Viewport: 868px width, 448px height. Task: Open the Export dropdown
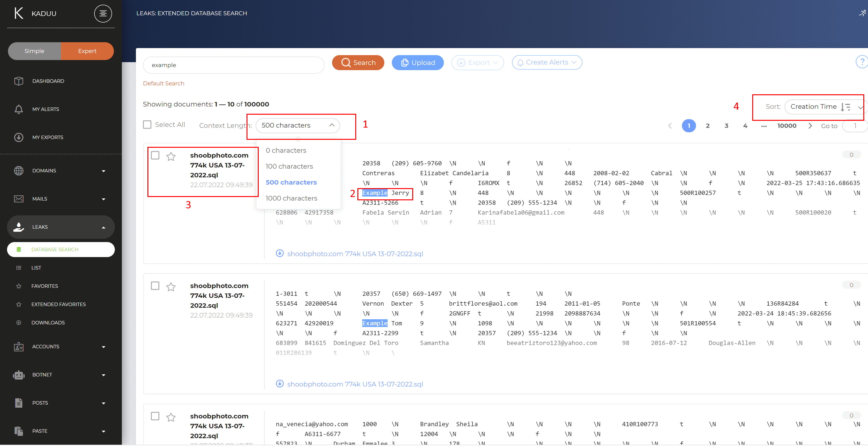[477, 62]
